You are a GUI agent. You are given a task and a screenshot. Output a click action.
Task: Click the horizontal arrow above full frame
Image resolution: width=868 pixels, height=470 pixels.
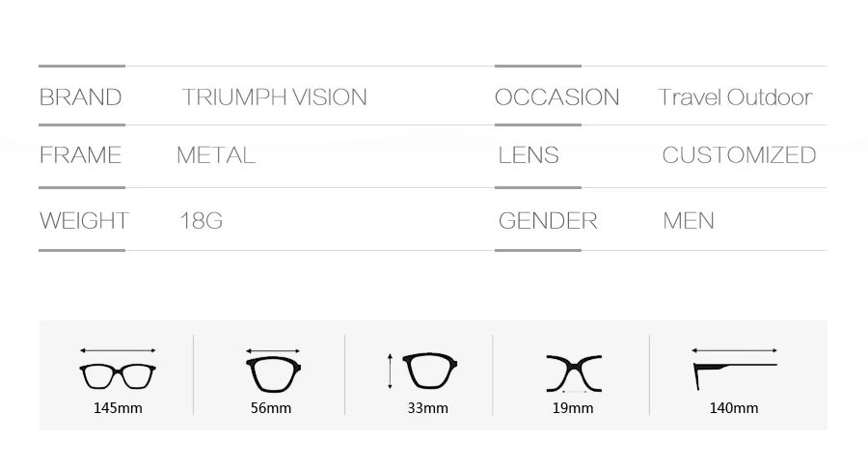118,350
